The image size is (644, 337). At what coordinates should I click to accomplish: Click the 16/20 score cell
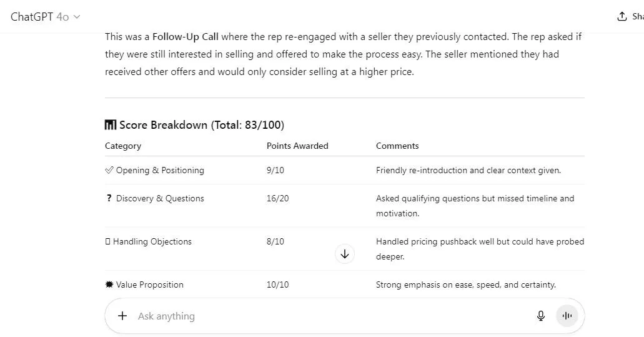tap(277, 198)
